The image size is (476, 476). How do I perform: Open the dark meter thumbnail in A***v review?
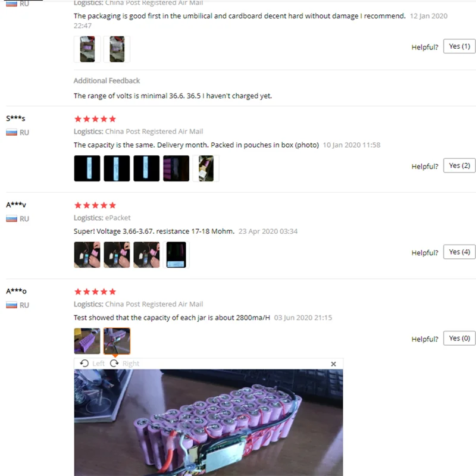(176, 255)
